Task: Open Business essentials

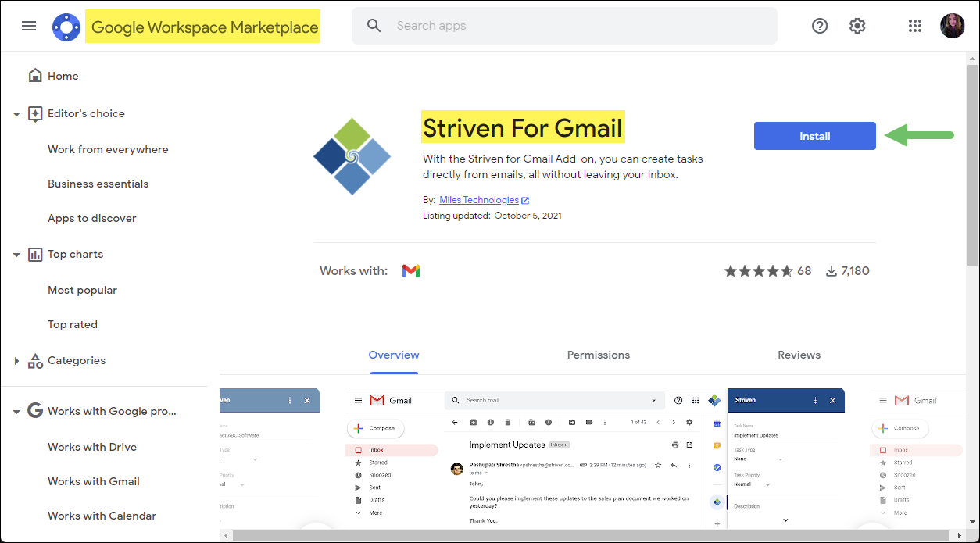Action: point(98,184)
